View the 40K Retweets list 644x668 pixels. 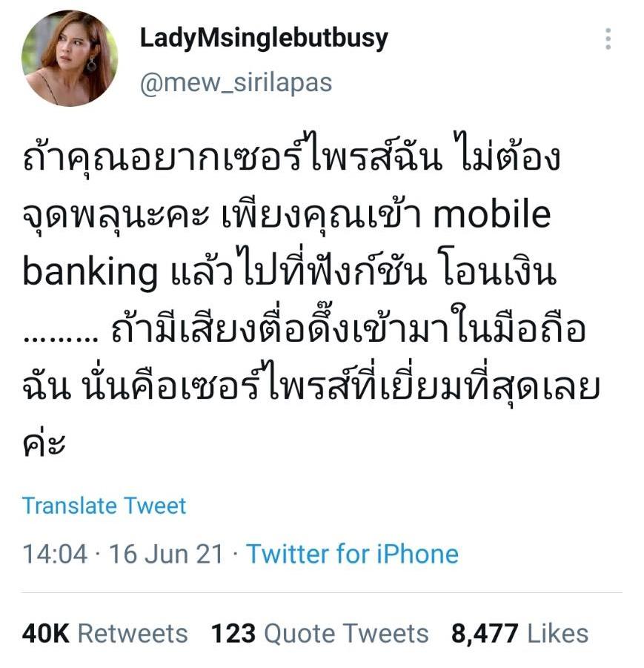104,633
